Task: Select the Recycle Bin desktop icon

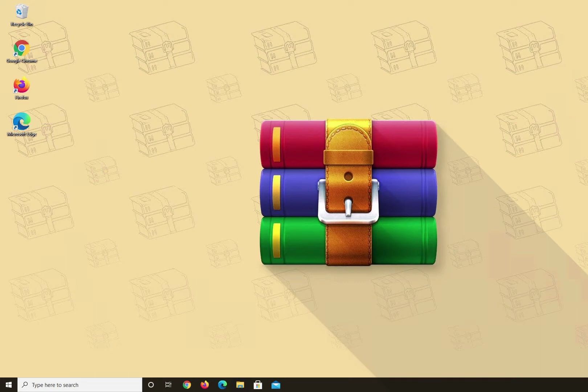Action: (22, 15)
